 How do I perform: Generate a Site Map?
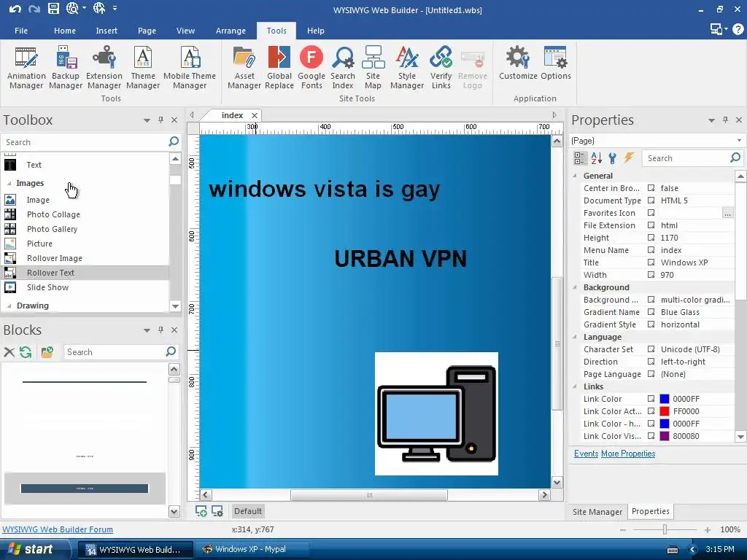[373, 68]
